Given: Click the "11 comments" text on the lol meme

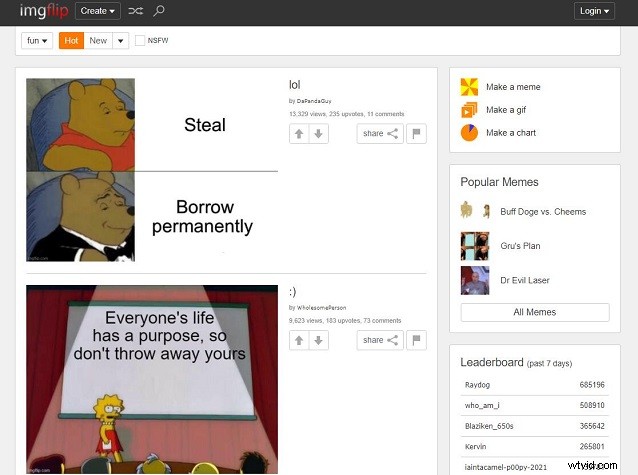Looking at the screenshot, I should 386,114.
